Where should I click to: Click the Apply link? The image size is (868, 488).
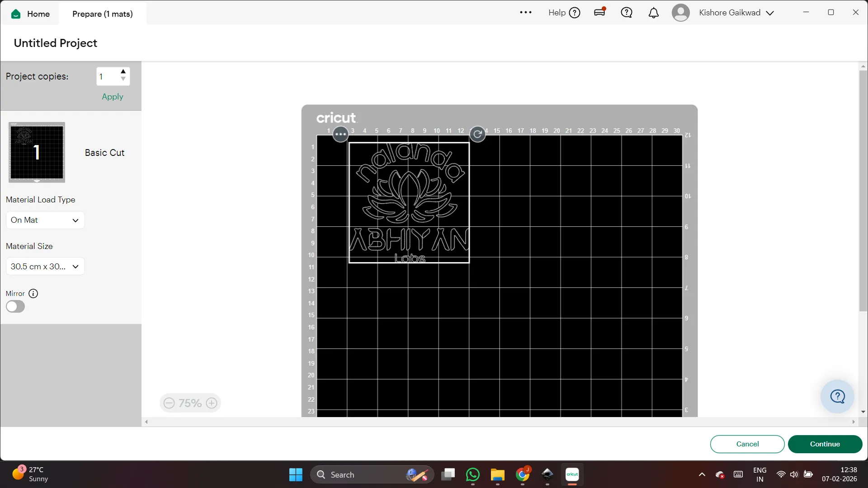click(112, 97)
